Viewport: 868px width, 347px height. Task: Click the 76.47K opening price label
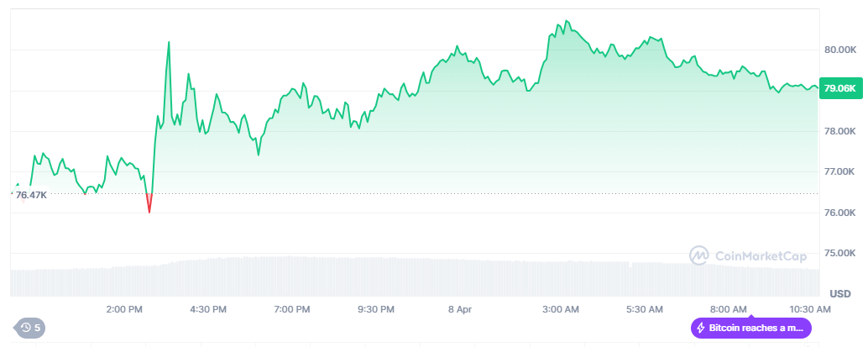point(31,195)
